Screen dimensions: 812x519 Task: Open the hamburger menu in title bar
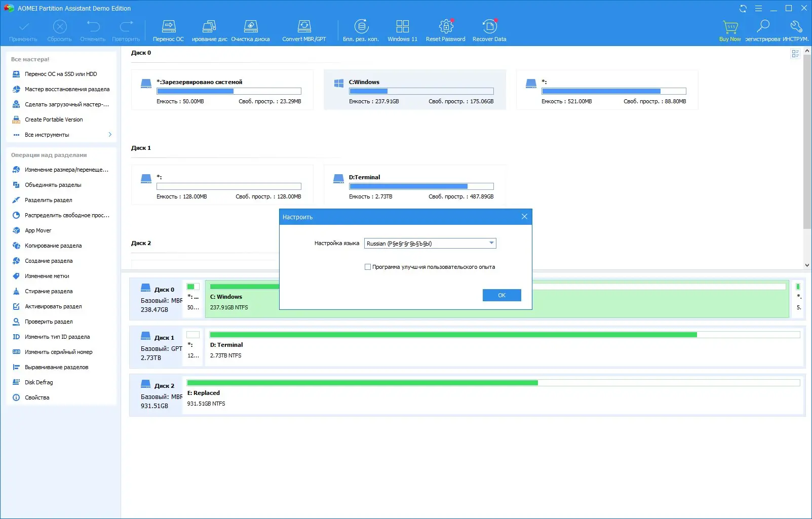pos(758,8)
